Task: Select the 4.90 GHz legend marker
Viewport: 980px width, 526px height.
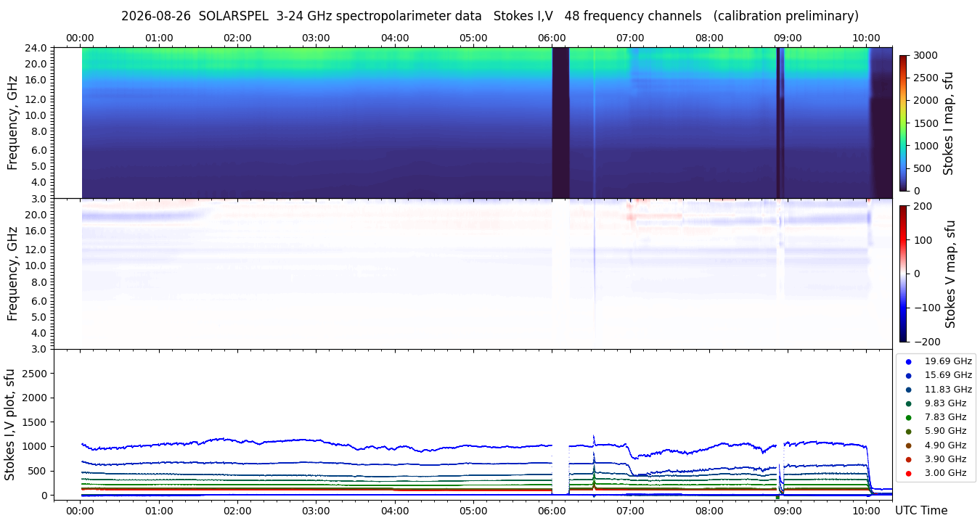Action: tap(908, 445)
